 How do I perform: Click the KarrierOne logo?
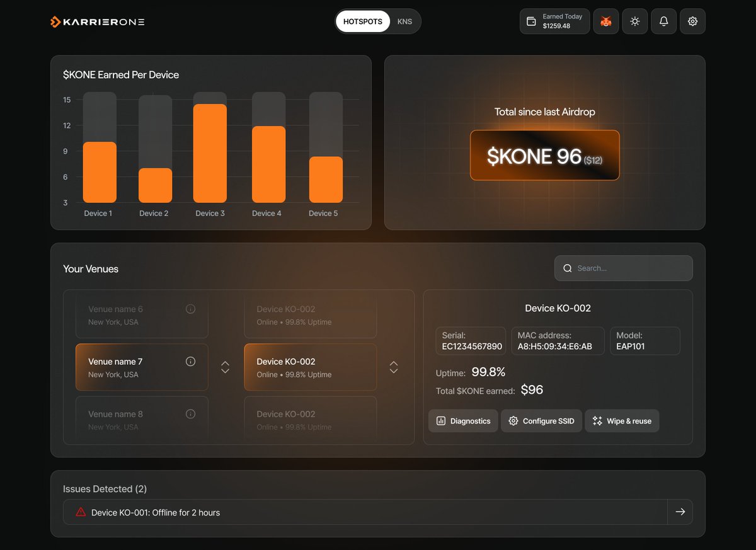[x=98, y=22]
